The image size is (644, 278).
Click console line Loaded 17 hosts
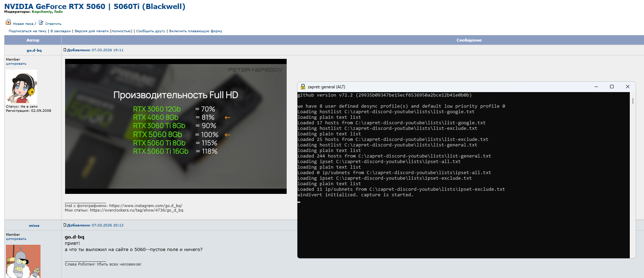(x=392, y=123)
